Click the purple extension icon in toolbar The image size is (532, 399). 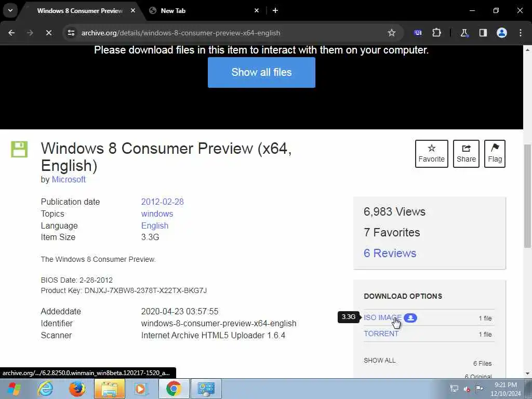418,33
